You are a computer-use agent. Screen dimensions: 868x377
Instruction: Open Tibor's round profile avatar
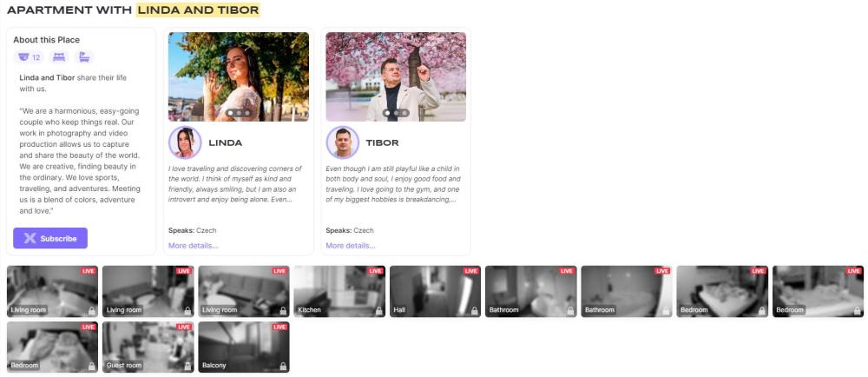point(343,142)
